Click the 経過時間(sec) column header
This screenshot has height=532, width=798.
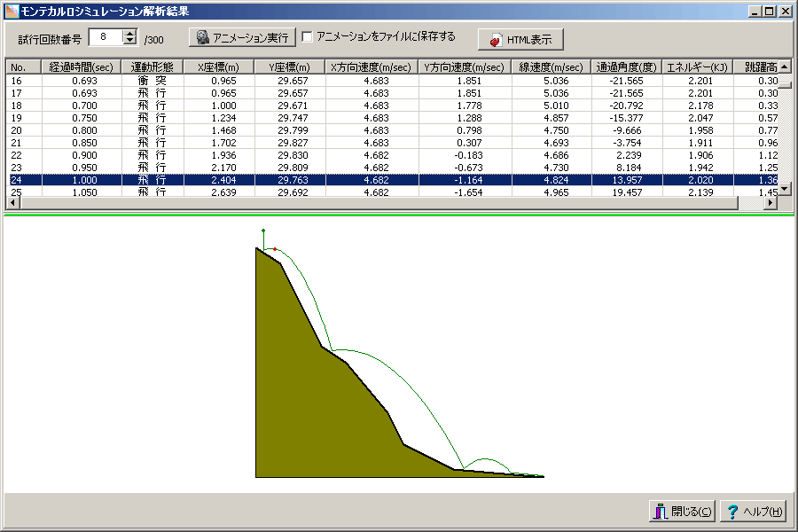pyautogui.click(x=81, y=67)
